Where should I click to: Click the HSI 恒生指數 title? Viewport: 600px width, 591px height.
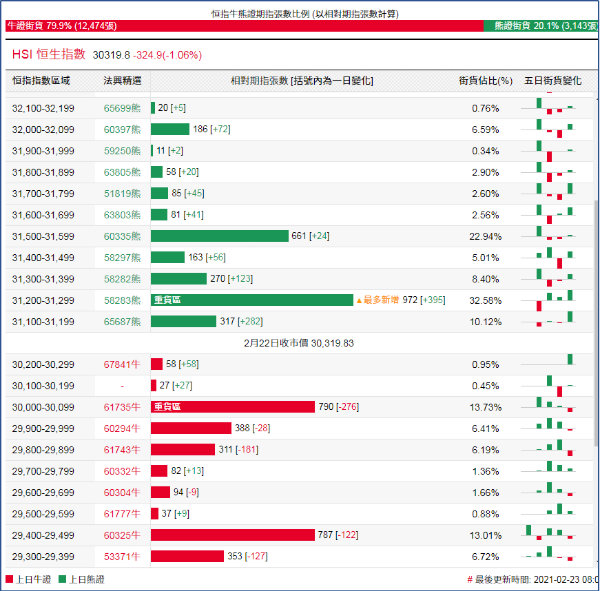pyautogui.click(x=49, y=54)
